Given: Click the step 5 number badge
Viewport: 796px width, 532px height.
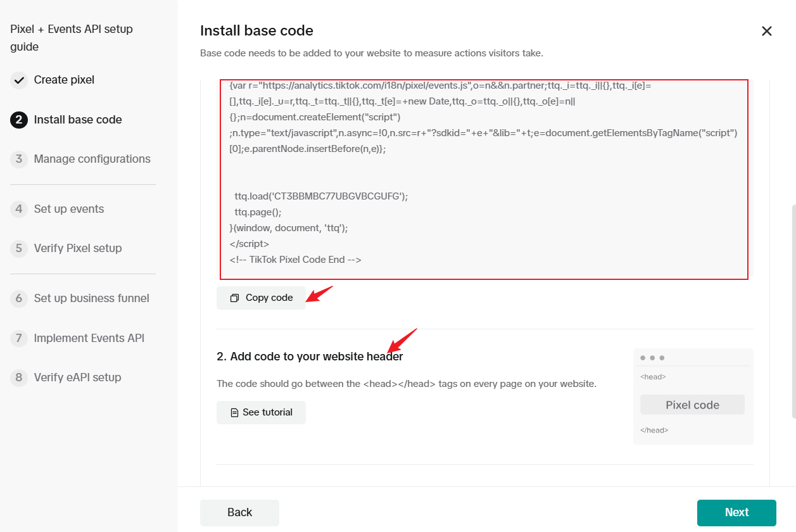Looking at the screenshot, I should point(19,248).
